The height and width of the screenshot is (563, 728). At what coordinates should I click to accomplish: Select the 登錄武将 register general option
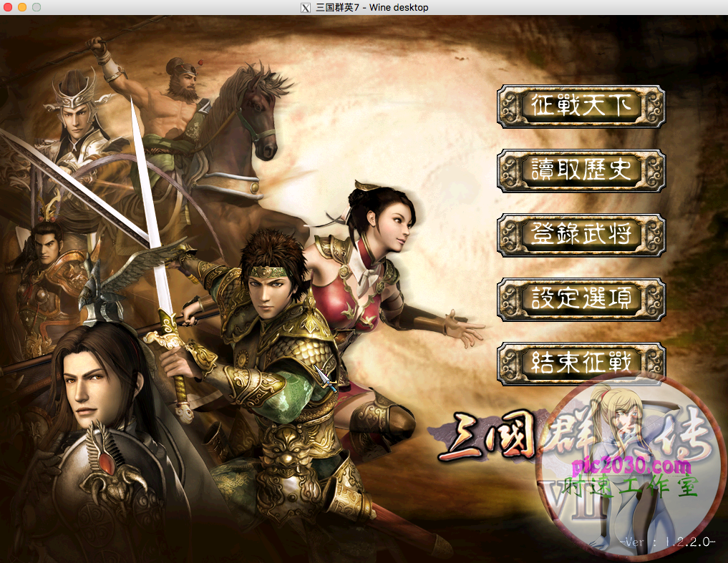[x=581, y=235]
